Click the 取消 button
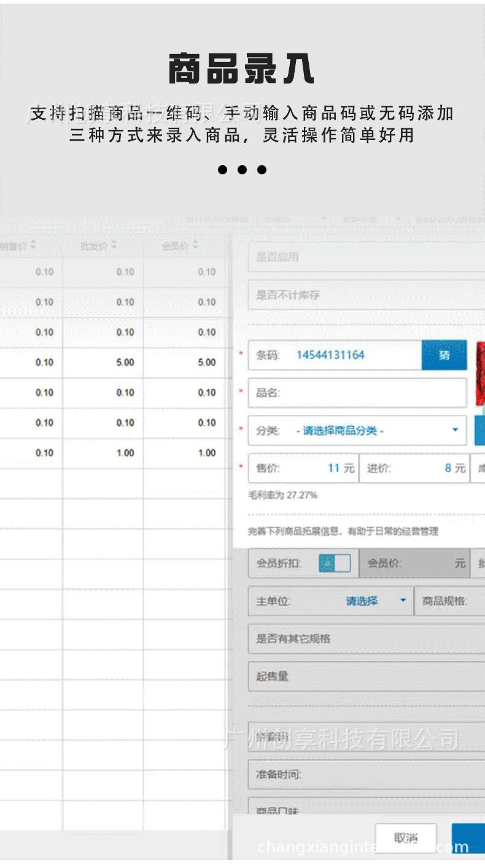This screenshot has height=868, width=485. pos(406,839)
